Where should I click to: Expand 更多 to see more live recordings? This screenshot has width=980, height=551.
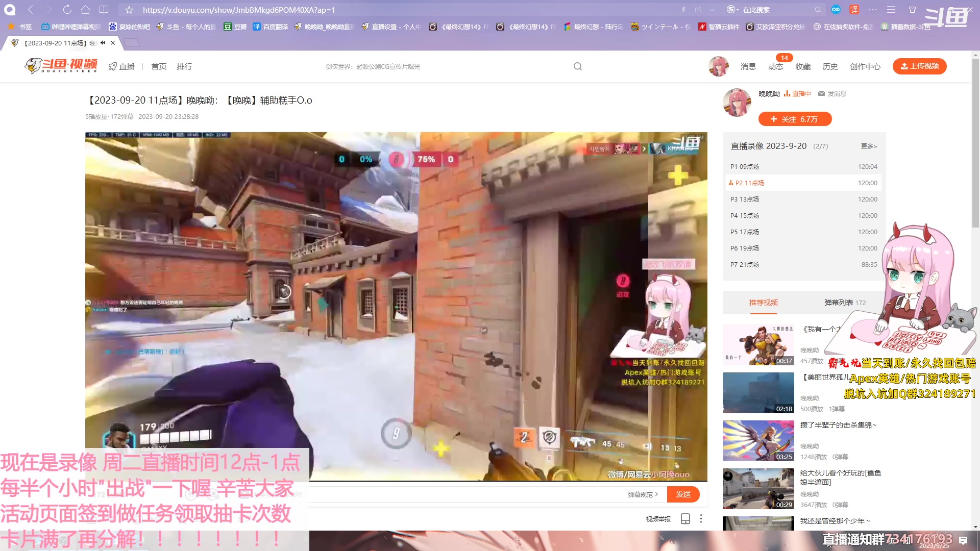click(x=868, y=146)
